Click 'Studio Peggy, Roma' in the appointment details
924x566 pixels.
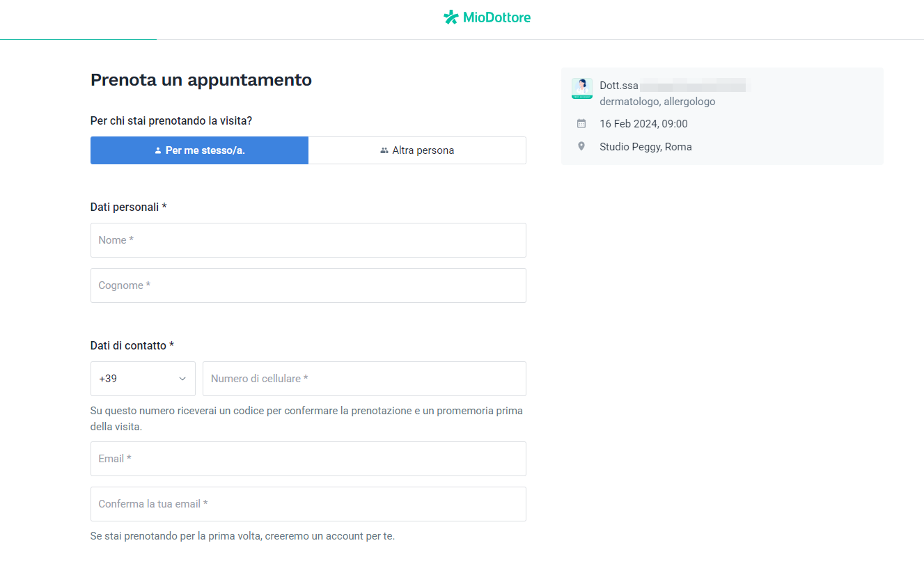coord(645,146)
